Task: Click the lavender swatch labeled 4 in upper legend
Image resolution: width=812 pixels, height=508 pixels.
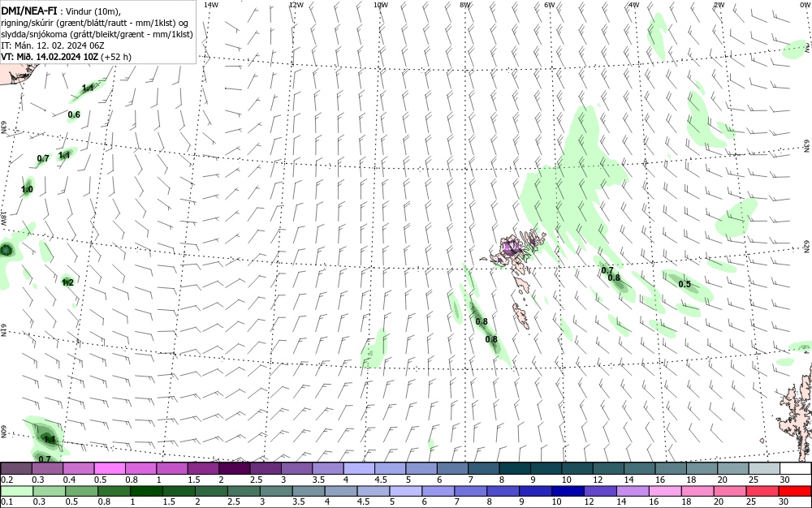Action: 359,469
